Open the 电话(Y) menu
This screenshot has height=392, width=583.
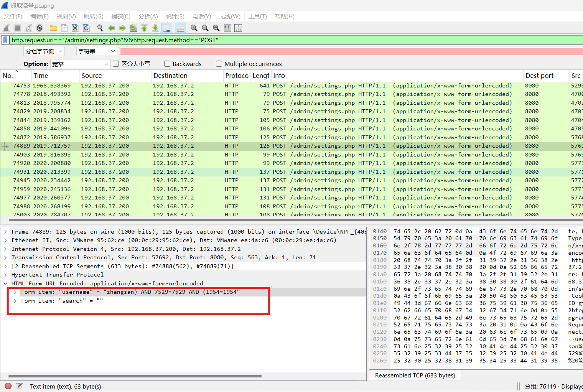coord(202,16)
